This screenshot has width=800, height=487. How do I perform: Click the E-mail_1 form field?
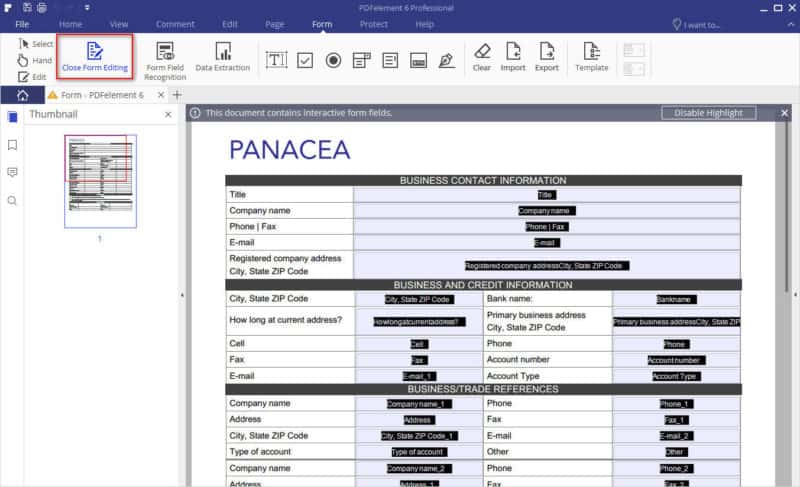419,376
